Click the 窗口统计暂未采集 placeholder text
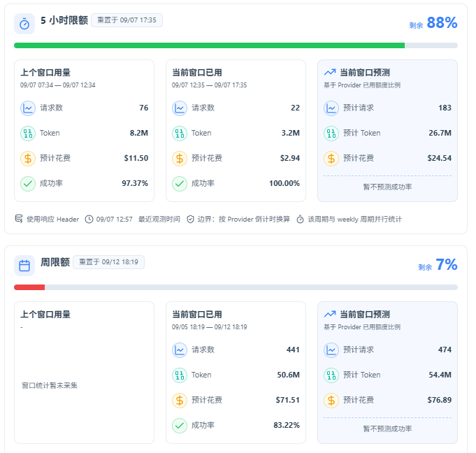476x453 pixels. point(50,385)
